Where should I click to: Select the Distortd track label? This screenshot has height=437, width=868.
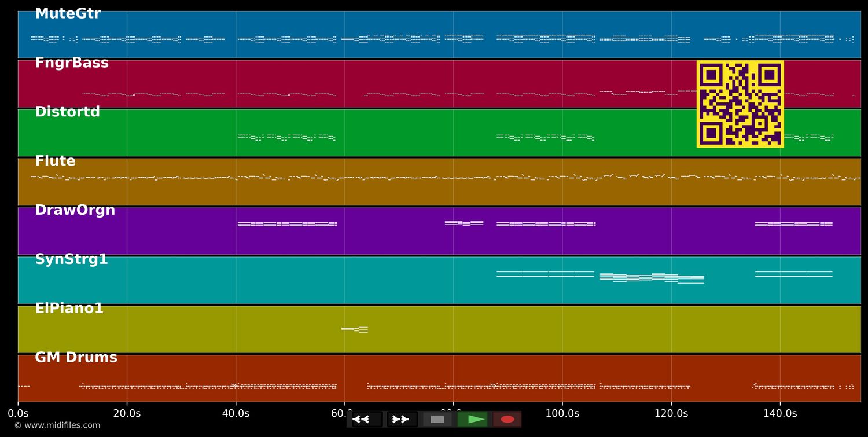(67, 112)
